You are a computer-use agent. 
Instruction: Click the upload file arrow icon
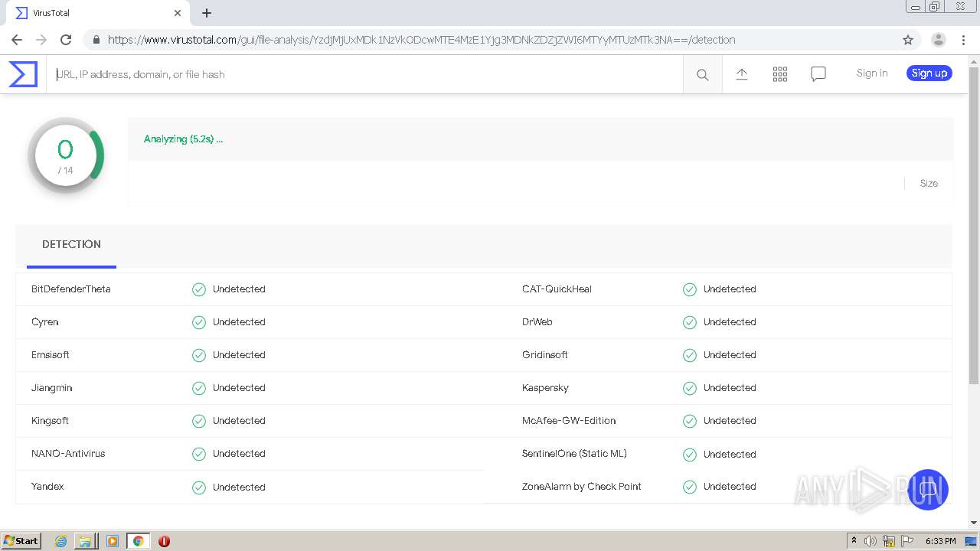pos(742,73)
